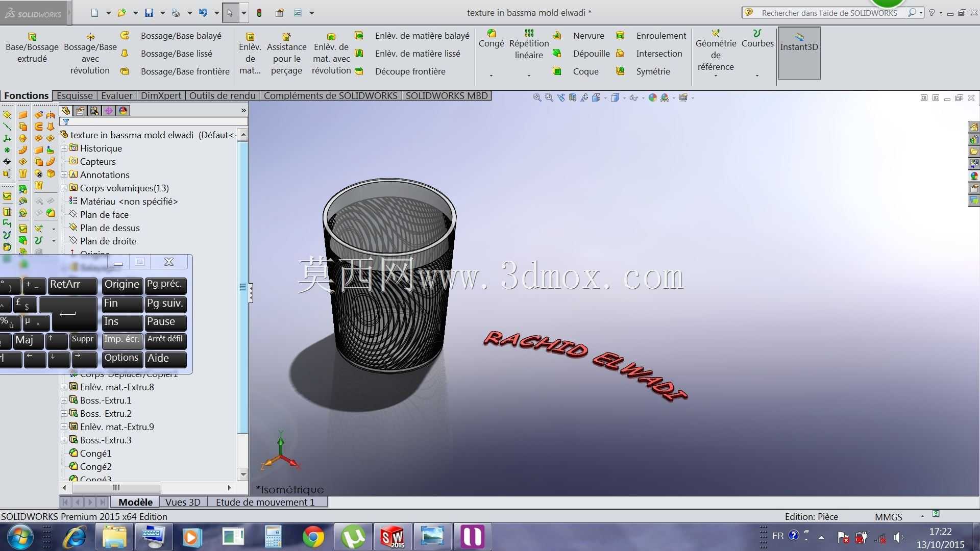Open dropdown arrow under Répétition linéaire
This screenshot has height=551, width=980.
coord(529,76)
